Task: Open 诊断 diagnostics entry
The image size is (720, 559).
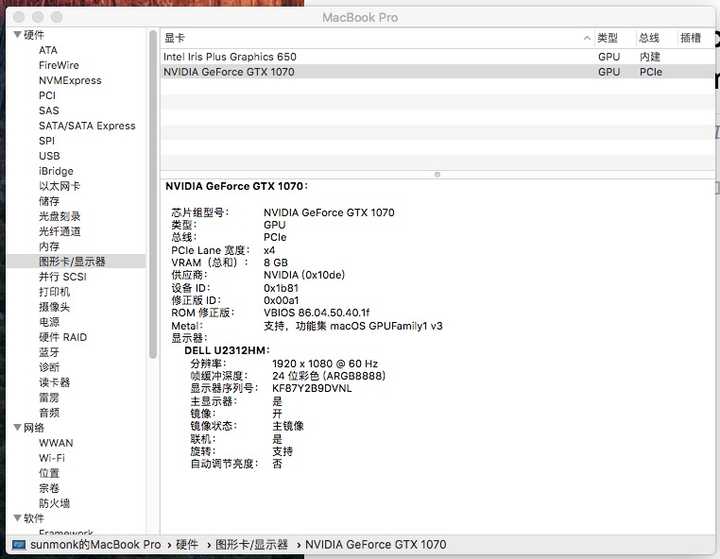Action: click(x=49, y=367)
